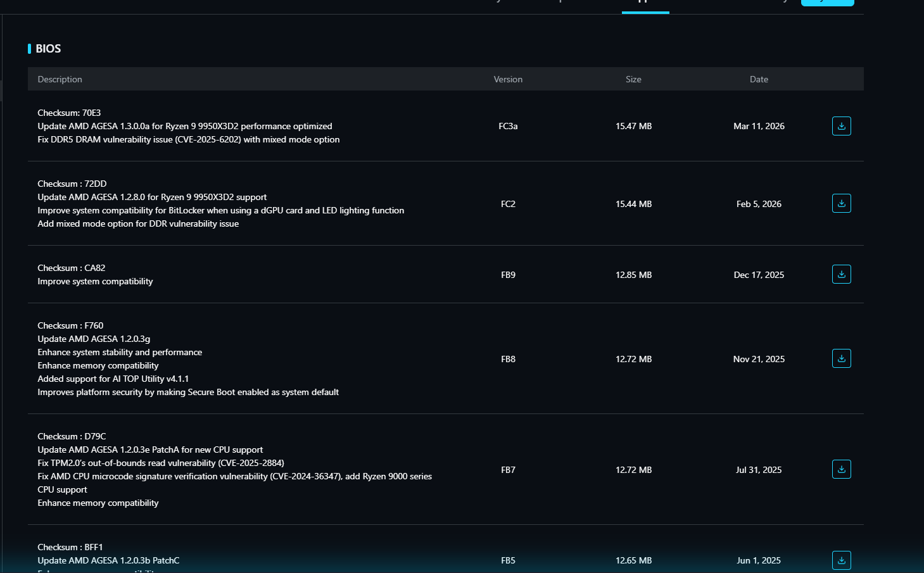The width and height of the screenshot is (924, 573).
Task: Click the date 'Jul 31, 2025'
Action: [759, 470]
